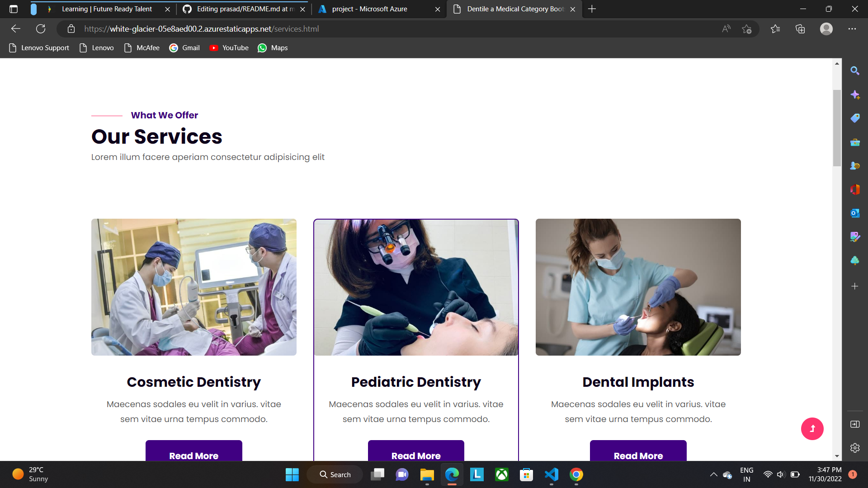This screenshot has height=488, width=868.
Task: Show hidden system tray icons chevron
Action: [713, 475]
